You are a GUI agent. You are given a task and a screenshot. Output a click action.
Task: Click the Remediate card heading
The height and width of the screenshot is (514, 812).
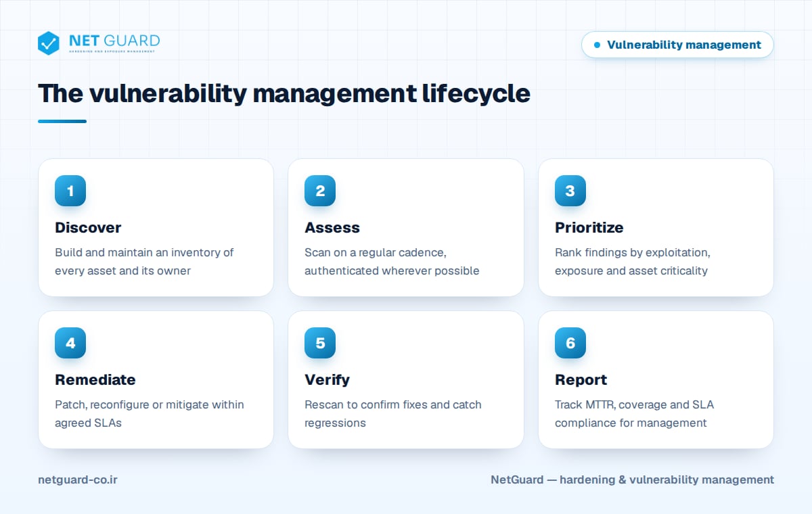(x=95, y=379)
